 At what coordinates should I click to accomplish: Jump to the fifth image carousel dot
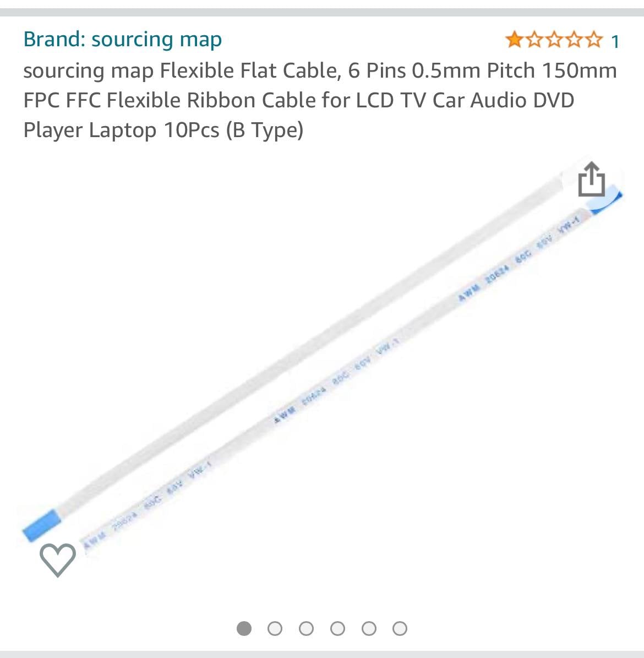369,628
